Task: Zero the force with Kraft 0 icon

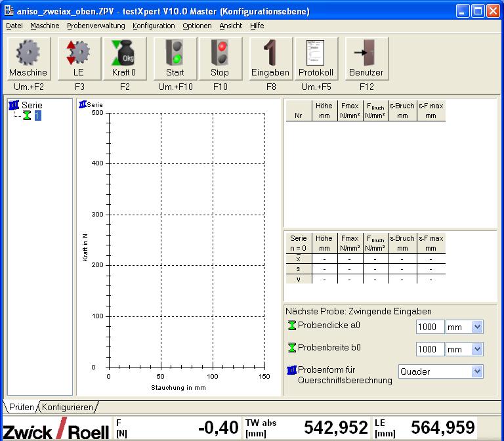Action: tap(125, 58)
